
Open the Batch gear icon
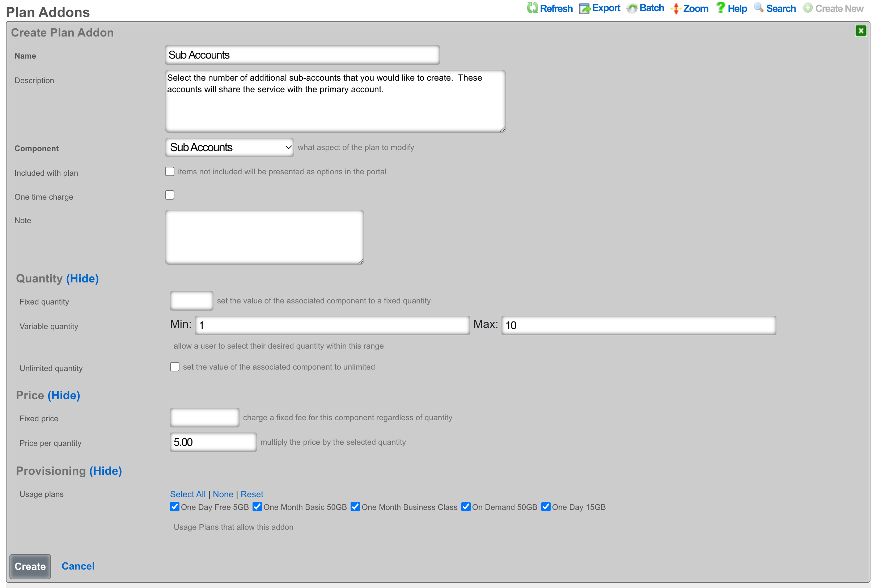632,8
